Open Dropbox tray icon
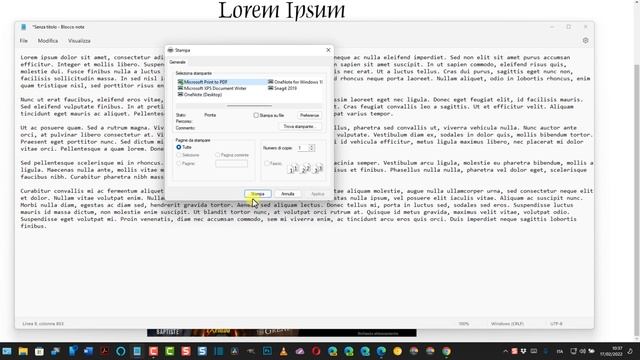The width and height of the screenshot is (640, 360). (x=523, y=351)
